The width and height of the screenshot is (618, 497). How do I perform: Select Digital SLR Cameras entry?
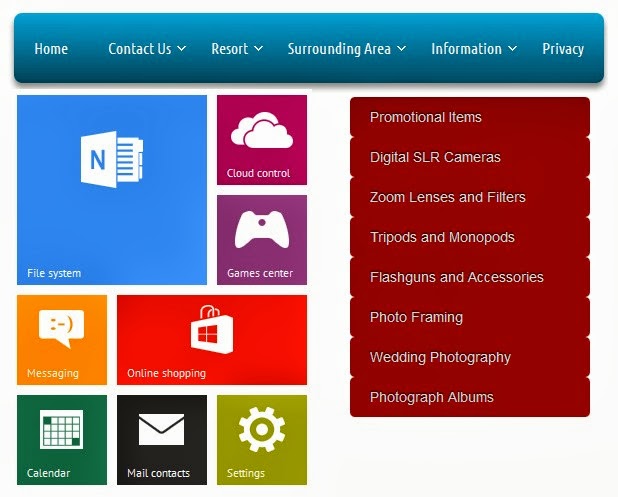(x=470, y=157)
